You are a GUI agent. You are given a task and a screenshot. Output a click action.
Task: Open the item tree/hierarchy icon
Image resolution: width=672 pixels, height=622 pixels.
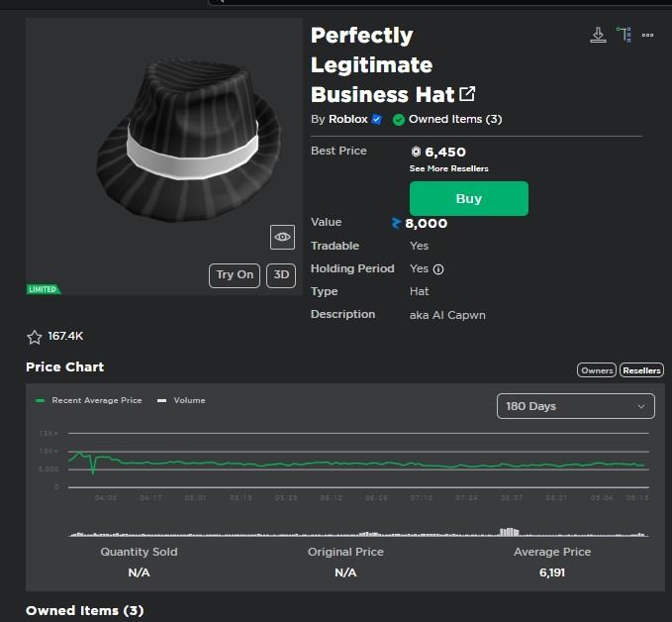coord(624,35)
